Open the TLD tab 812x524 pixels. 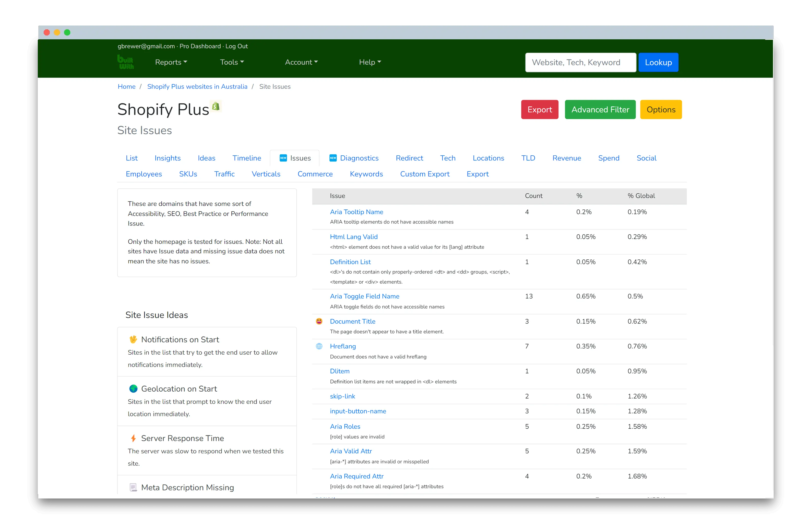pyautogui.click(x=528, y=158)
